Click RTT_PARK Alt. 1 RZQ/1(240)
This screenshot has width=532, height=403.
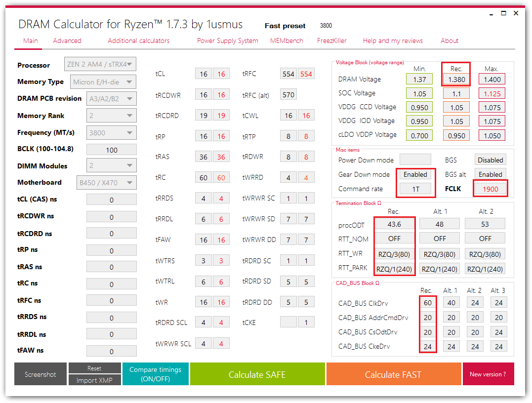[439, 269]
